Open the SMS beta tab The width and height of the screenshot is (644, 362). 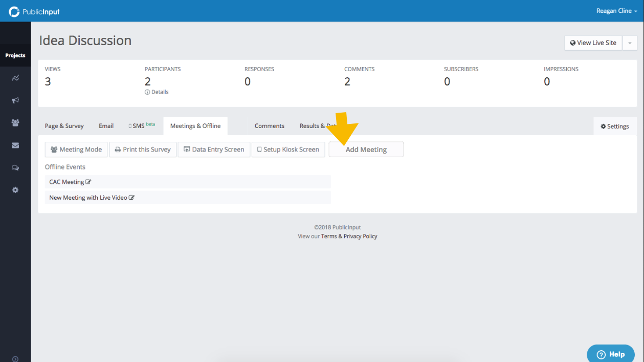[x=142, y=126]
